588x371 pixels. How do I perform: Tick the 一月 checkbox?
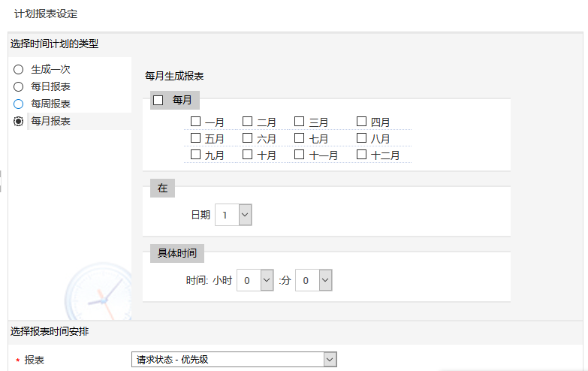pos(195,121)
